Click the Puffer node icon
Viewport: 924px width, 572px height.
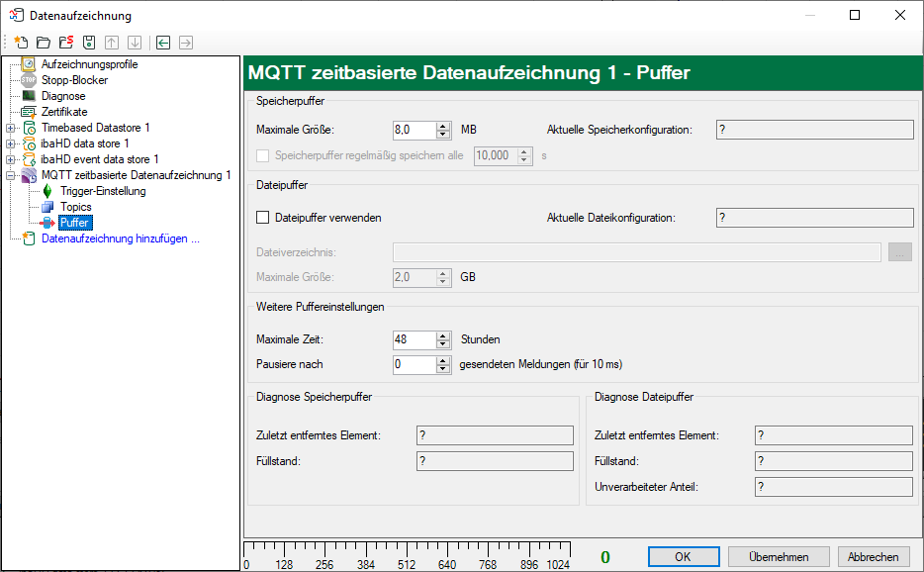[47, 223]
